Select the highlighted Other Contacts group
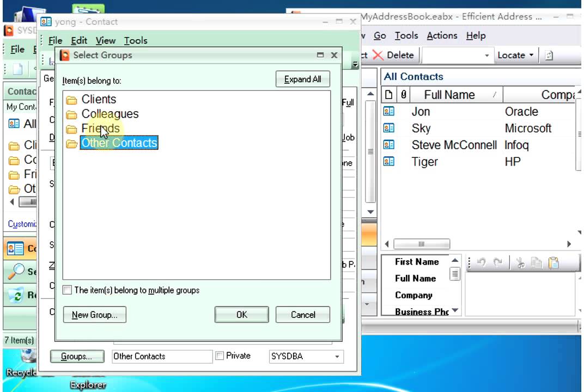This screenshot has height=392, width=584. point(119,143)
